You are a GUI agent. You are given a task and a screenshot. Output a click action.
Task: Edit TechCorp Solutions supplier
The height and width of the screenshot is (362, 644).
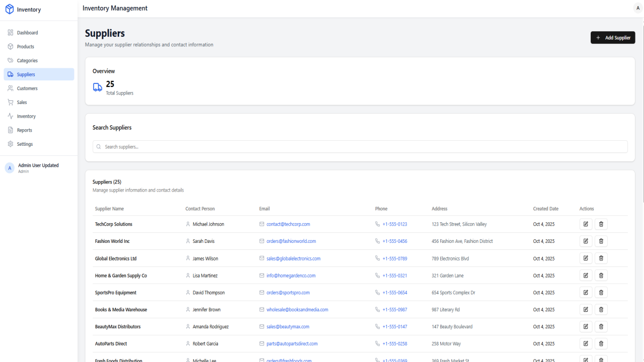point(586,224)
